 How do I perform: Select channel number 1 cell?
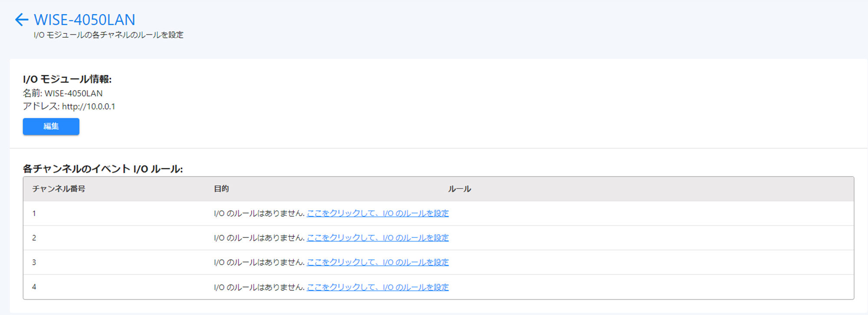pos(34,213)
